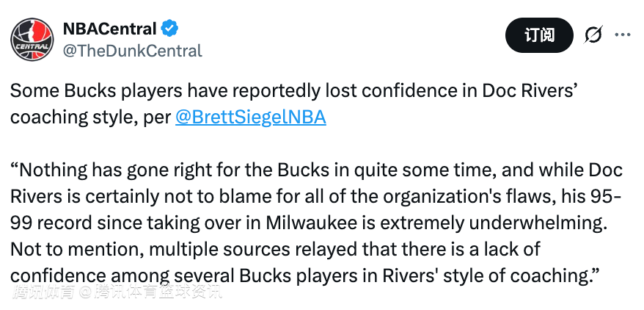Click the NBACentral profile avatar
Viewport: 644px width, 310px height.
(32, 38)
